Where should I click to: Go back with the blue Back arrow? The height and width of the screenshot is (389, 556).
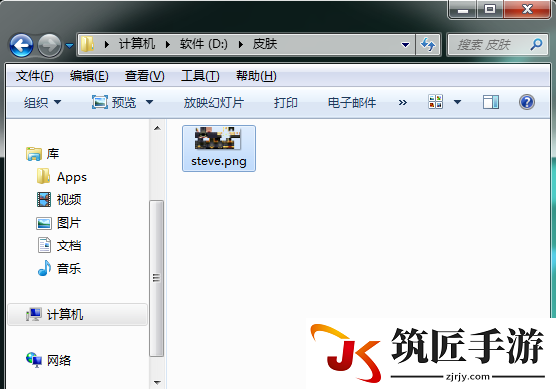[x=21, y=45]
